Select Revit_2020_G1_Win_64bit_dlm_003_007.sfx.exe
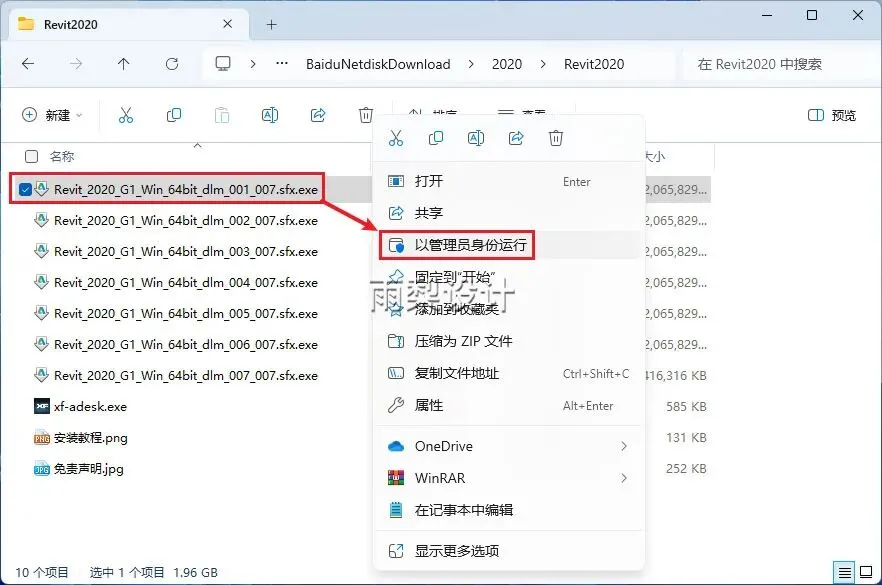The height and width of the screenshot is (585, 882). (x=186, y=251)
